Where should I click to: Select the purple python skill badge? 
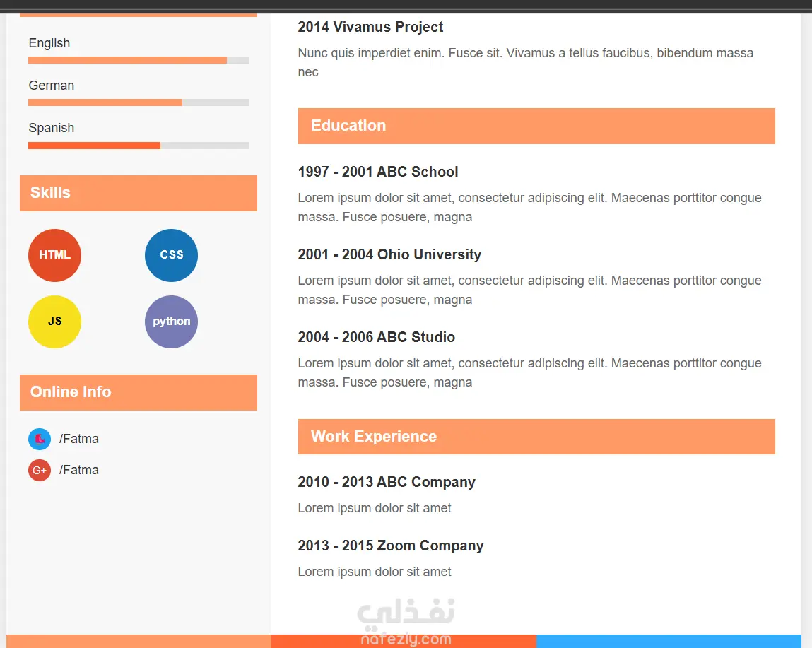click(x=171, y=322)
